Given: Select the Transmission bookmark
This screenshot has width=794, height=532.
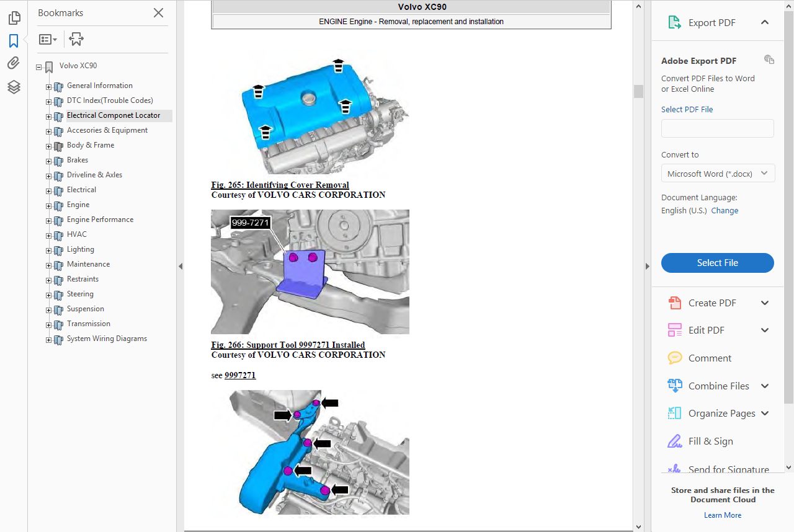Looking at the screenshot, I should tap(89, 324).
